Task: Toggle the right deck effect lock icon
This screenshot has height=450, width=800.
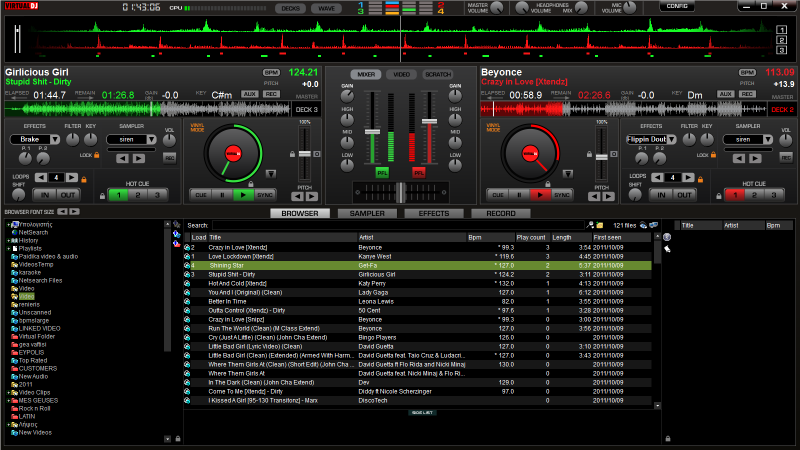Action: click(x=713, y=155)
